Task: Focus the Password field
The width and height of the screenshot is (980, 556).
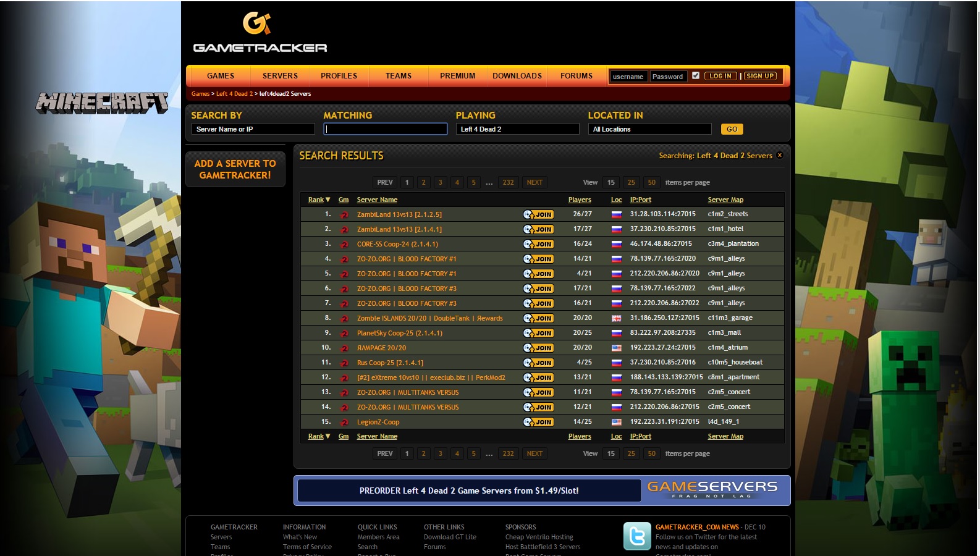Action: coord(668,77)
